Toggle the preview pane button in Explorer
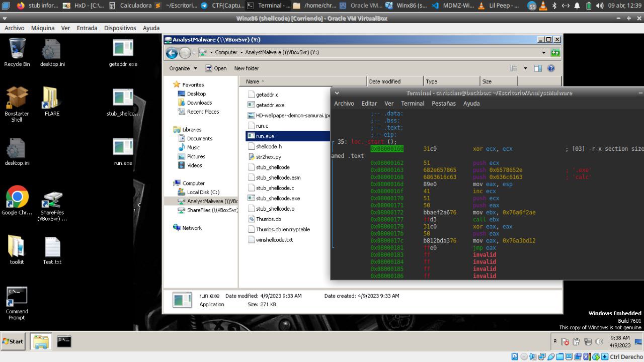This screenshot has width=644, height=362. [x=538, y=68]
